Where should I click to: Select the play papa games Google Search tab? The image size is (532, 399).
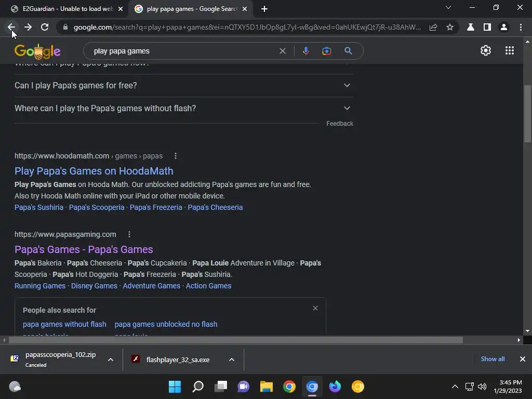(x=191, y=9)
